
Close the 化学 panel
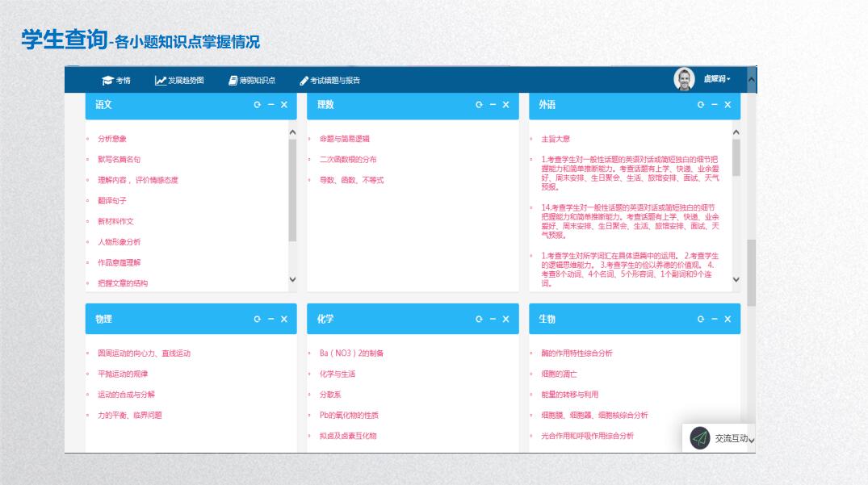coord(506,319)
